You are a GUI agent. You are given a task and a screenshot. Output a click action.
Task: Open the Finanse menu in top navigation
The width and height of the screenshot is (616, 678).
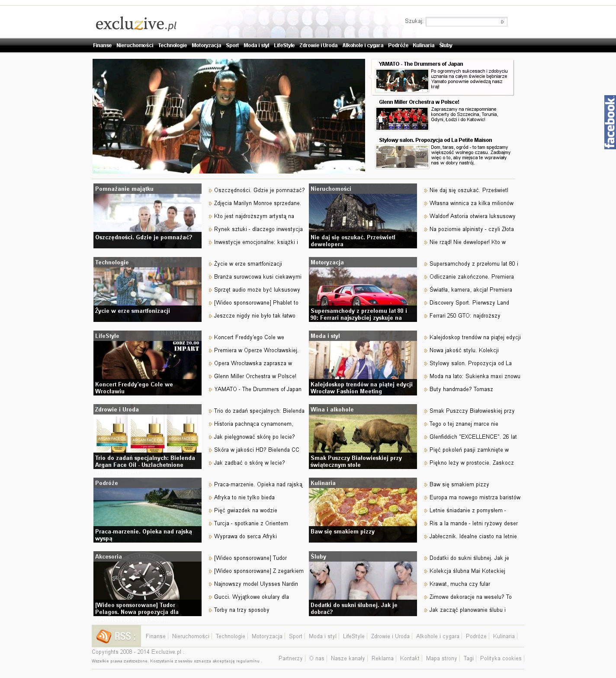point(102,45)
